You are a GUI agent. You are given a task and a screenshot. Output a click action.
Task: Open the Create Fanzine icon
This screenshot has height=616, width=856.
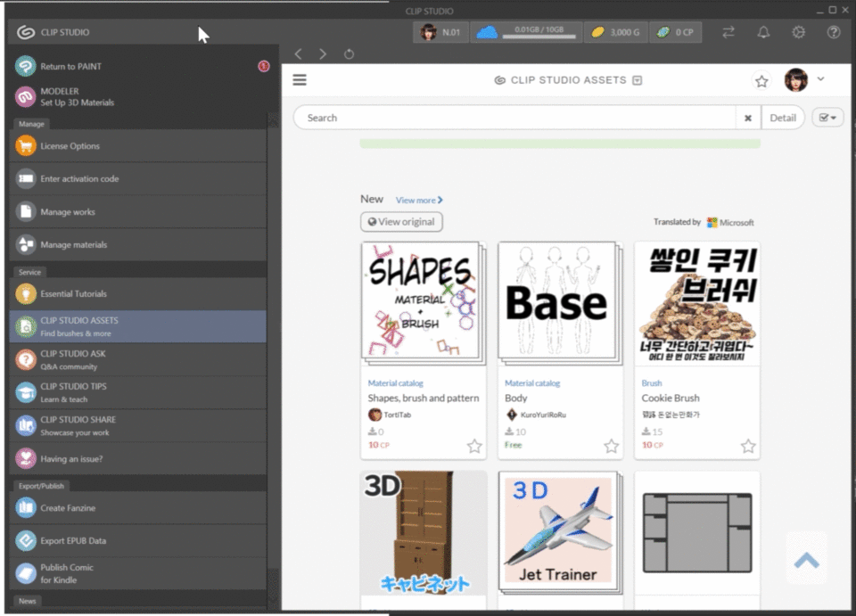[x=25, y=507]
